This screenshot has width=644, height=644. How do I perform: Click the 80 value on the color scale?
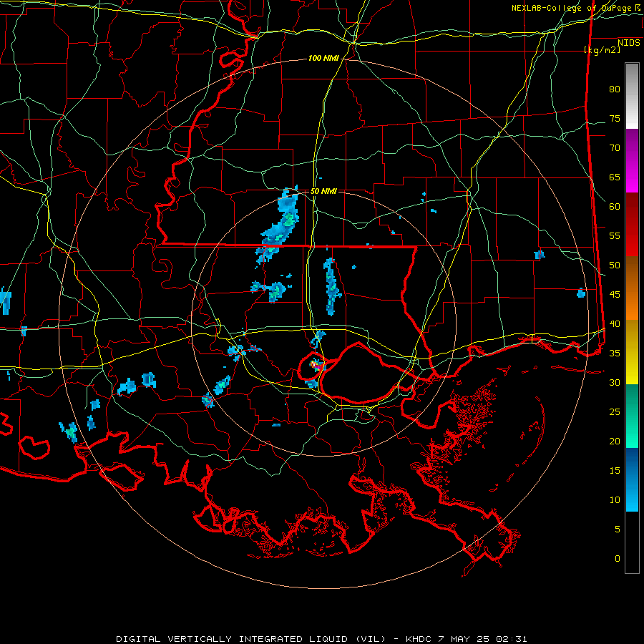[x=615, y=89]
